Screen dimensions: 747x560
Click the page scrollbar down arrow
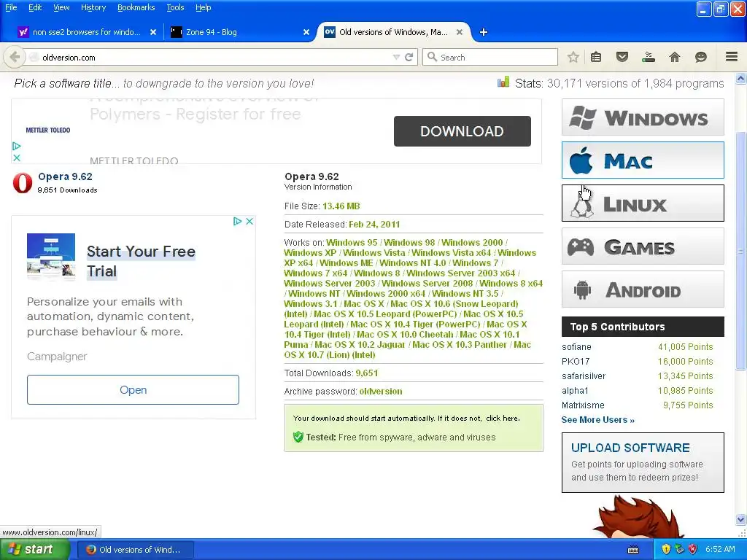point(741,519)
